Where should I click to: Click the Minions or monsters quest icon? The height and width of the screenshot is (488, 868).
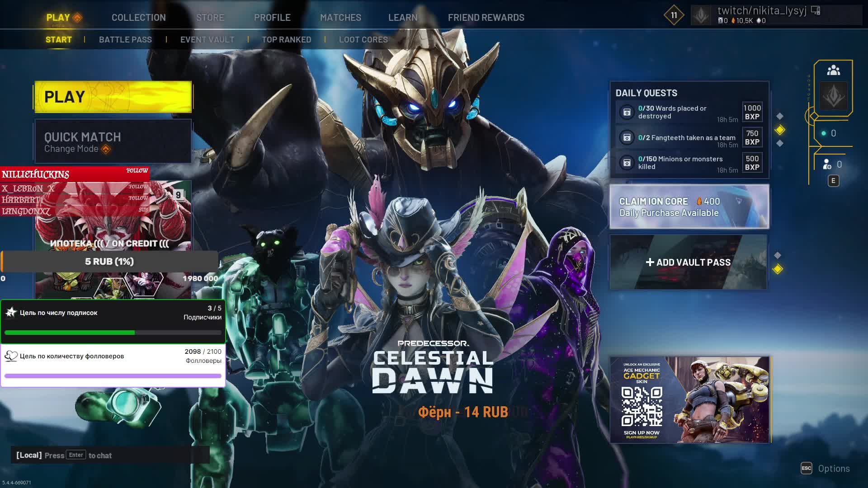click(627, 163)
